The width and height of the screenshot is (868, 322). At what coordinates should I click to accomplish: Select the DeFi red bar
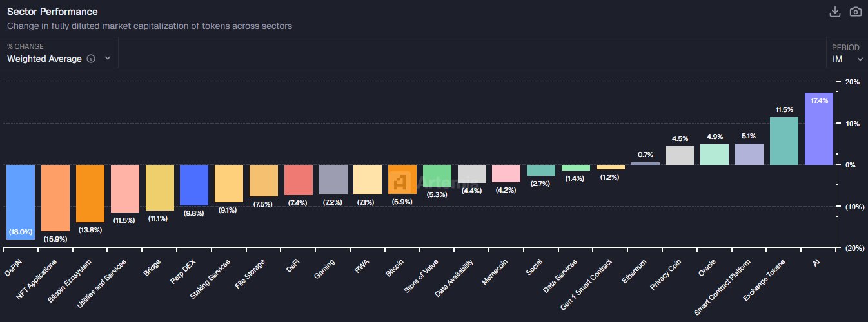299,180
